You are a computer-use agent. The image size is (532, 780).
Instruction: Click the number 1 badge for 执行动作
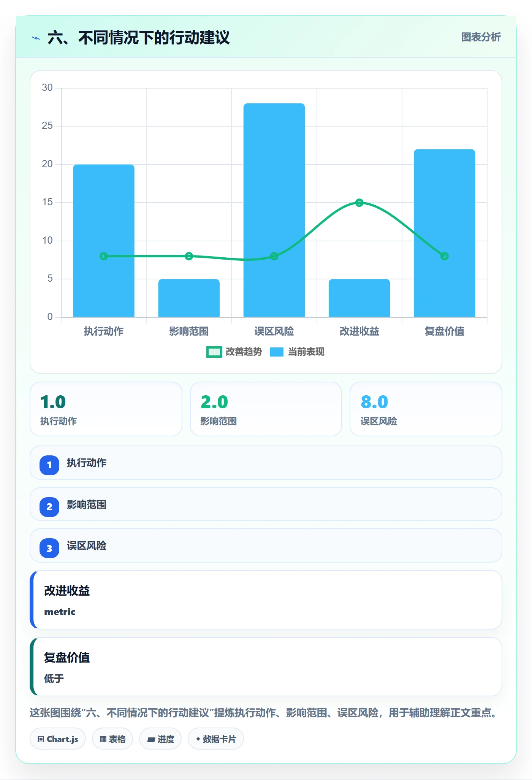coord(49,465)
